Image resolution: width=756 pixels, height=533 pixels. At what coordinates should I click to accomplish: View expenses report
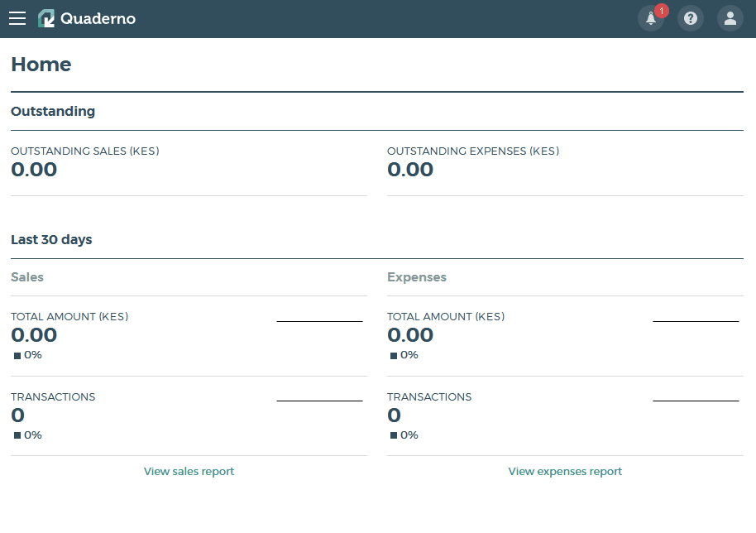564,471
